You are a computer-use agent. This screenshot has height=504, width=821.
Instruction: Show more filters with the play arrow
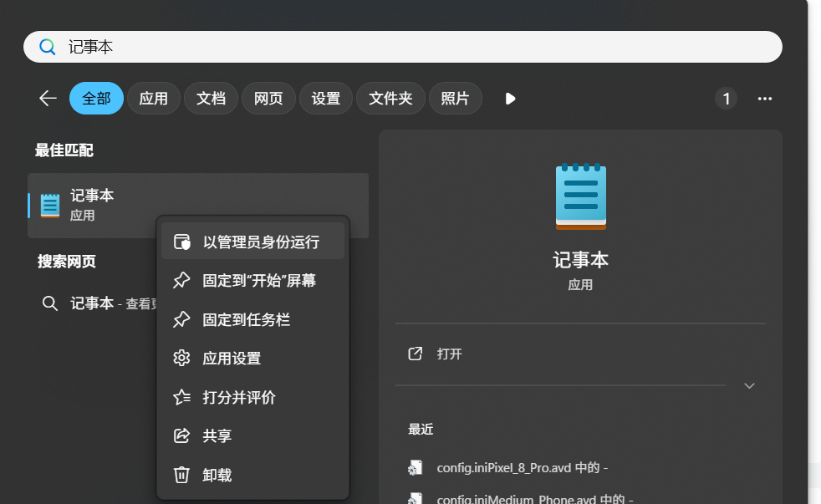[x=510, y=99]
